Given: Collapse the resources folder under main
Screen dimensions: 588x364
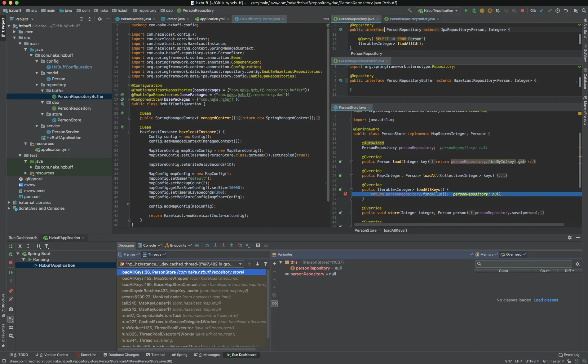Looking at the screenshot, I should (26, 144).
